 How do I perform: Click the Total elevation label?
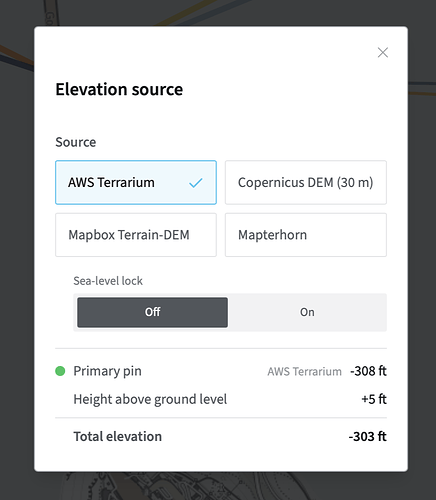coord(118,436)
